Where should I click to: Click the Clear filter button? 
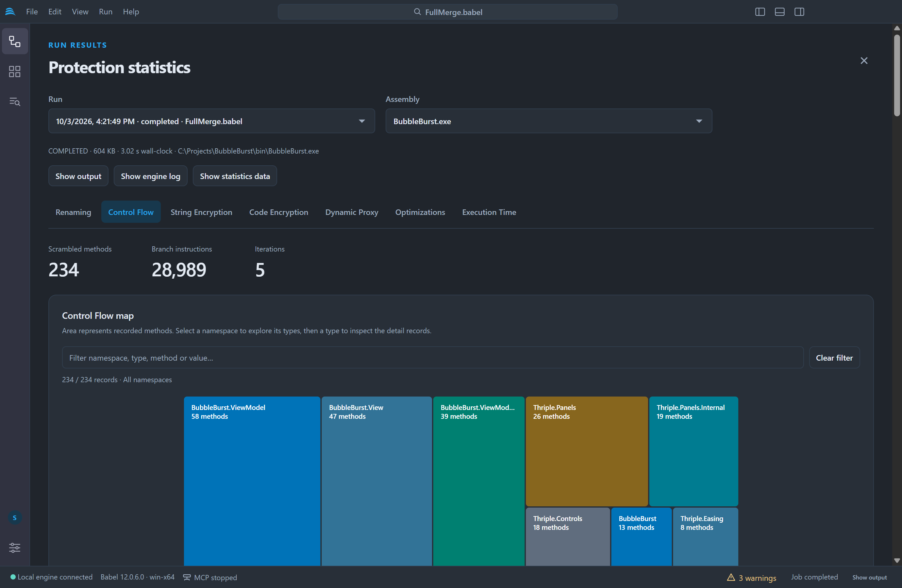coord(834,358)
